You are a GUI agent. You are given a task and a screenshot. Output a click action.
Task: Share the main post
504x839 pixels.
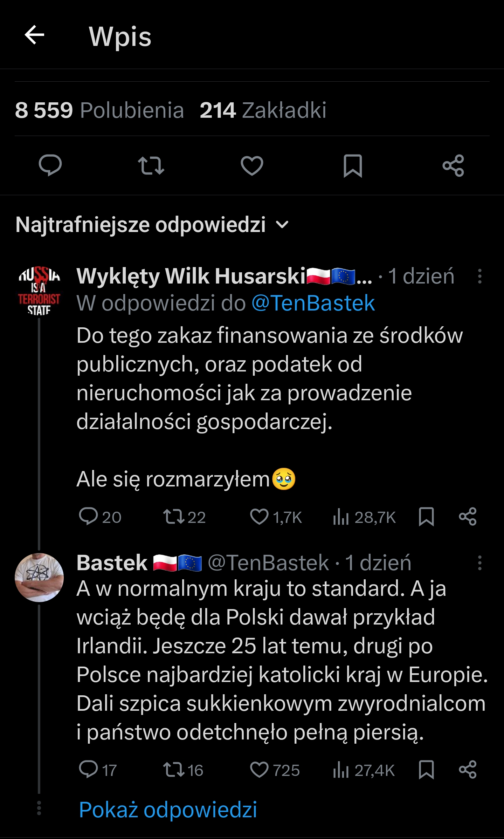453,165
